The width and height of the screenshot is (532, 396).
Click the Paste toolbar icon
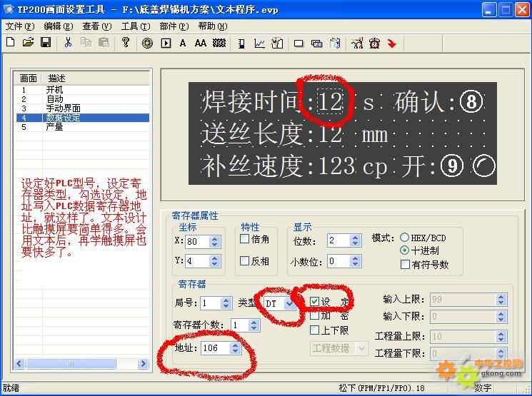[x=104, y=42]
